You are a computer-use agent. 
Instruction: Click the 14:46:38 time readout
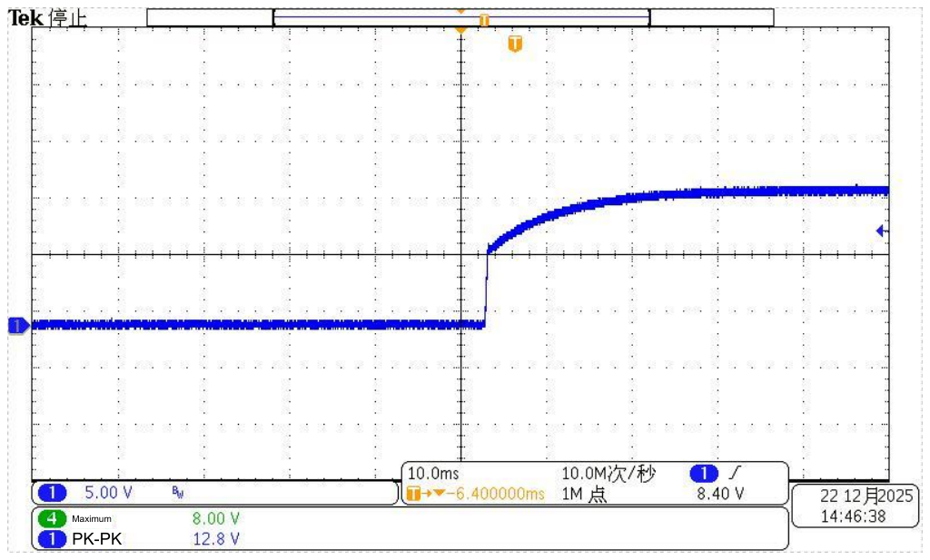853,516
